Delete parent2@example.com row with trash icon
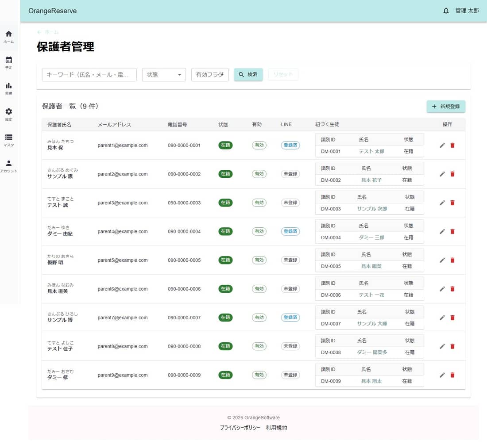 452,174
